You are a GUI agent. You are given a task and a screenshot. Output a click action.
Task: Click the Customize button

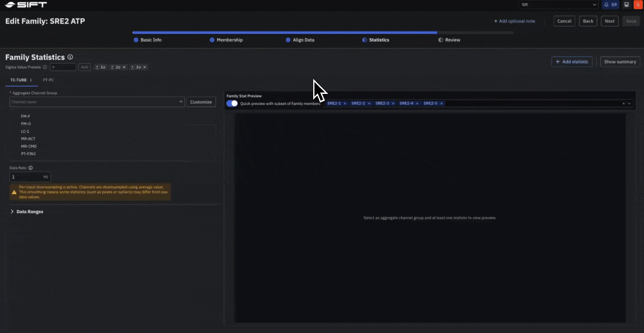tap(201, 102)
